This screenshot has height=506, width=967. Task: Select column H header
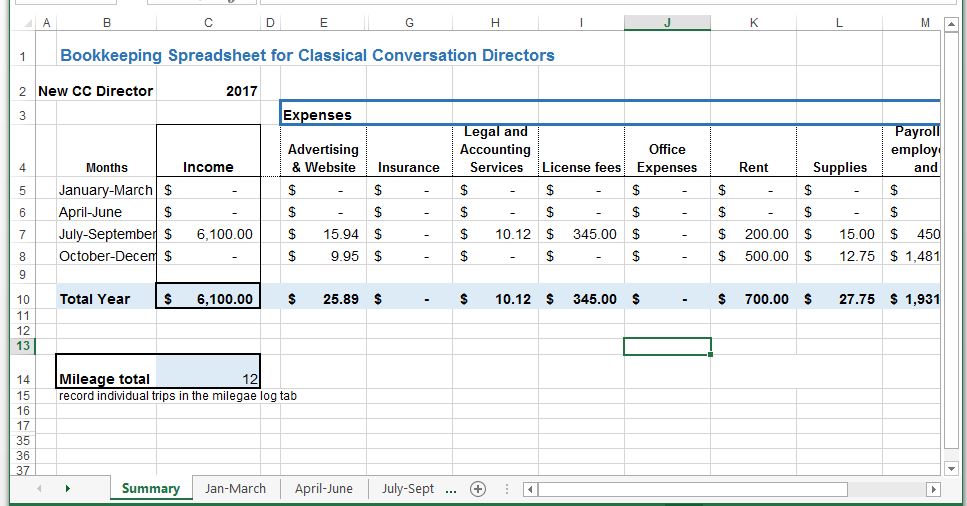(x=495, y=23)
